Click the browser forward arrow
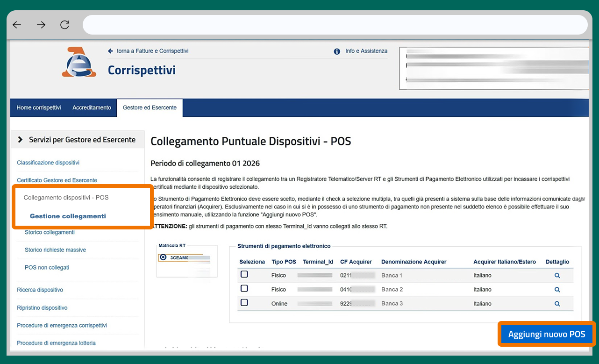 [41, 25]
